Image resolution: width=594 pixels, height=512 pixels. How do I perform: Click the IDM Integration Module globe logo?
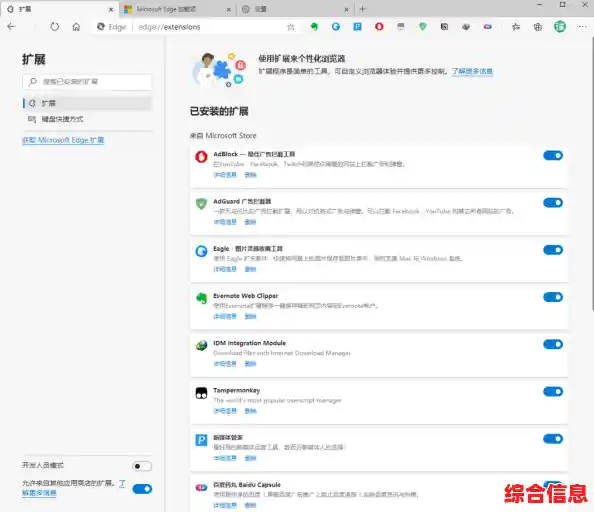pyautogui.click(x=201, y=345)
